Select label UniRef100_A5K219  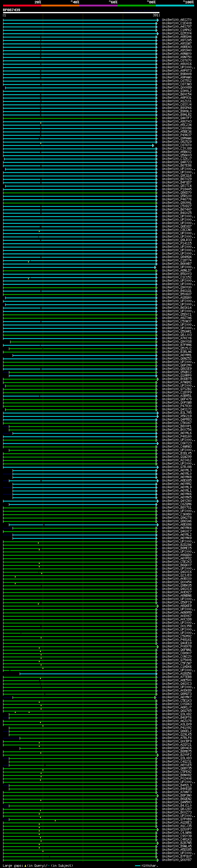pyautogui.click(x=177, y=416)
